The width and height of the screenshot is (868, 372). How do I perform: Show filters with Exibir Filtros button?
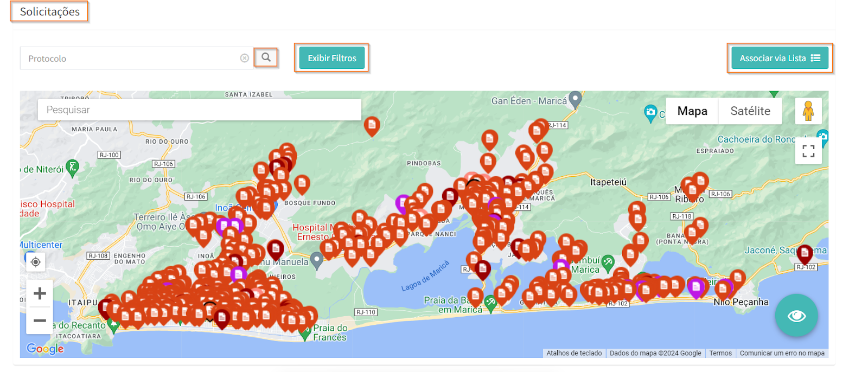coord(331,58)
